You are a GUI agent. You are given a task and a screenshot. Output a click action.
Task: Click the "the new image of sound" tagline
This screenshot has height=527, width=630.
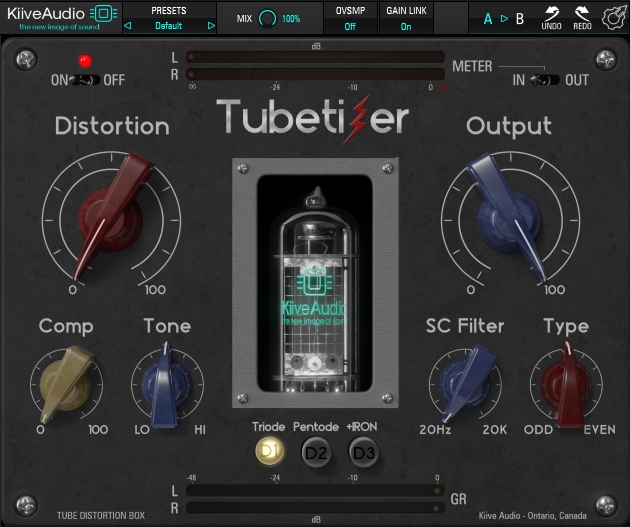pyautogui.click(x=59, y=27)
